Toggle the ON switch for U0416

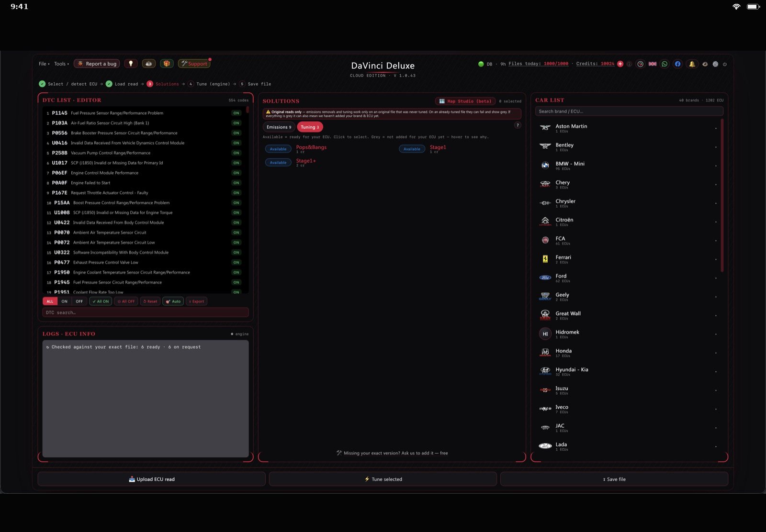tap(237, 143)
